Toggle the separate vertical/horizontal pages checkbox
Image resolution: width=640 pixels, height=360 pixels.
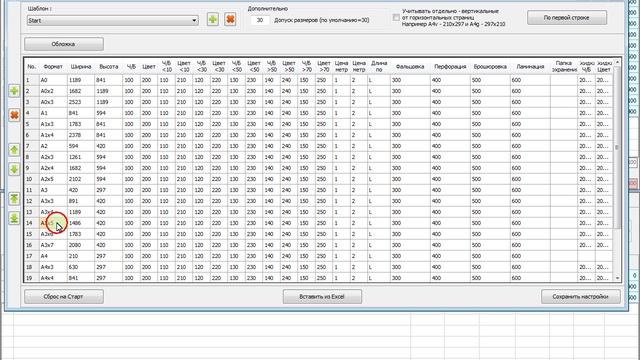pyautogui.click(x=396, y=18)
